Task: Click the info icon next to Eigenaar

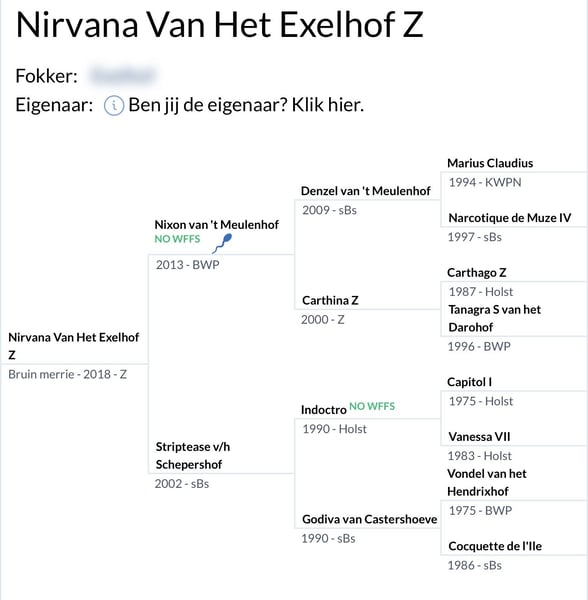Action: coord(114,106)
